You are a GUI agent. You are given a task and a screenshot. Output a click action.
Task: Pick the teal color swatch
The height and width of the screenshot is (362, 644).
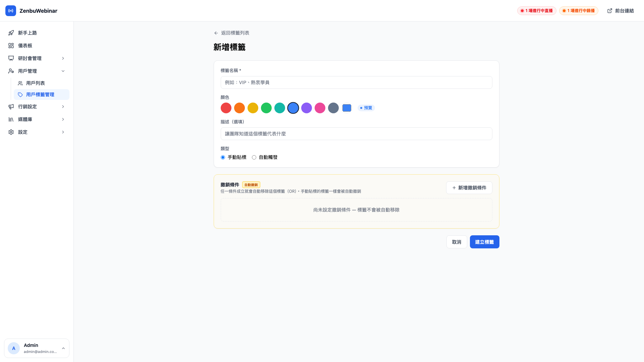pyautogui.click(x=280, y=108)
